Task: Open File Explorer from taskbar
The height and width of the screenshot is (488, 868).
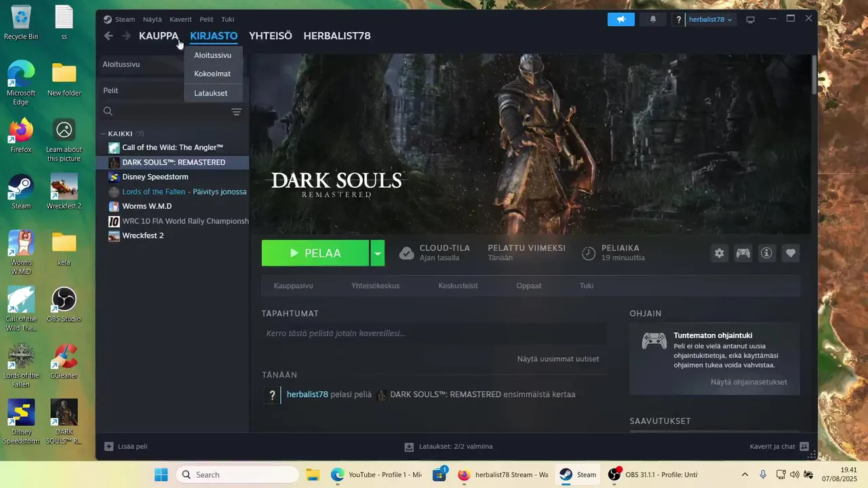Action: coord(312,474)
